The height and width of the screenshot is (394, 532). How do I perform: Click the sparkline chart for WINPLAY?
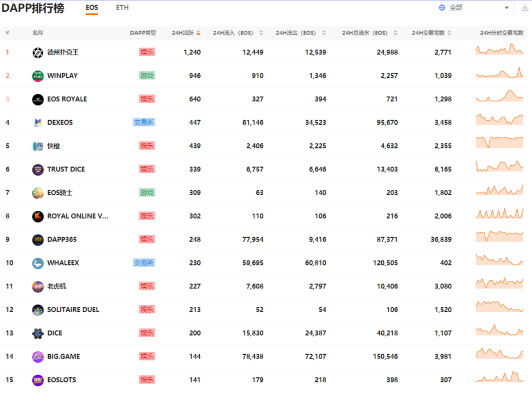coord(499,72)
